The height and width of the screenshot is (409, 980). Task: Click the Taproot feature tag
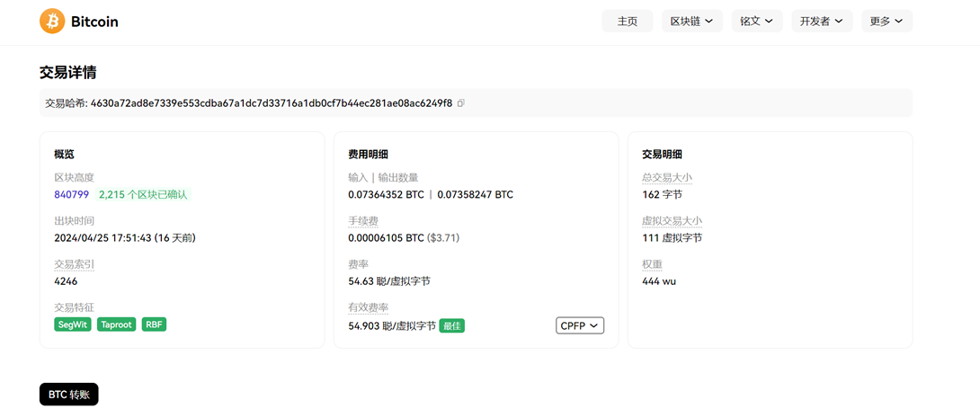116,325
